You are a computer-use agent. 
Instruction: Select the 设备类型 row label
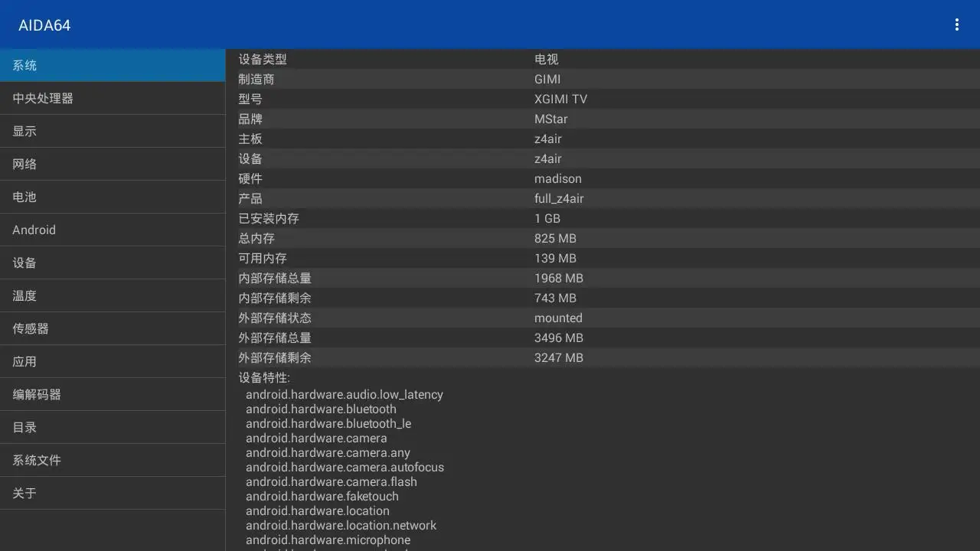(x=263, y=59)
